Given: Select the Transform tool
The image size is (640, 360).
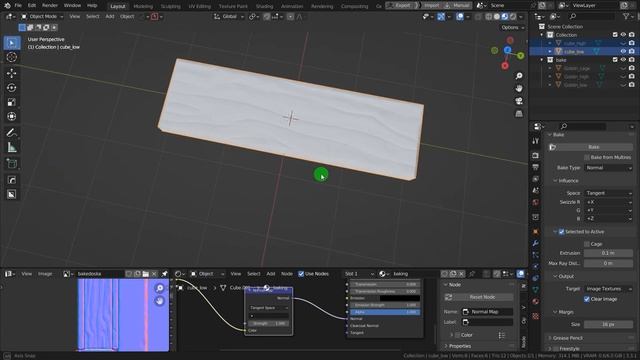Looking at the screenshot, I should (12, 117).
